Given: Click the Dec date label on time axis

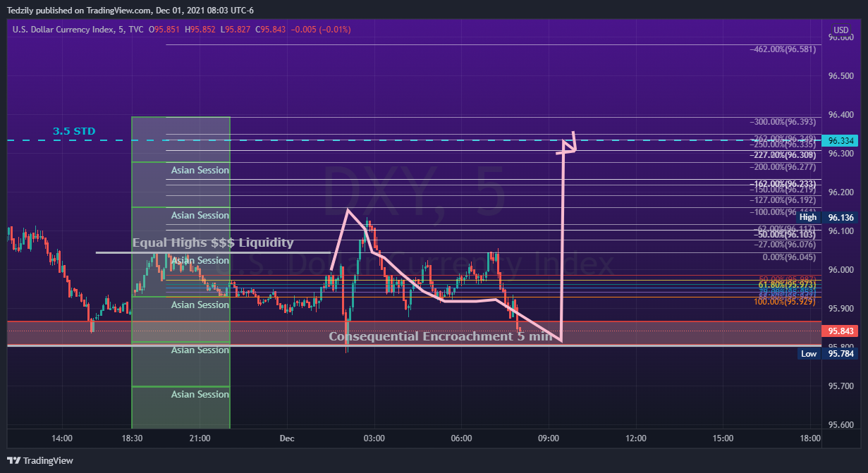Looking at the screenshot, I should coord(286,438).
